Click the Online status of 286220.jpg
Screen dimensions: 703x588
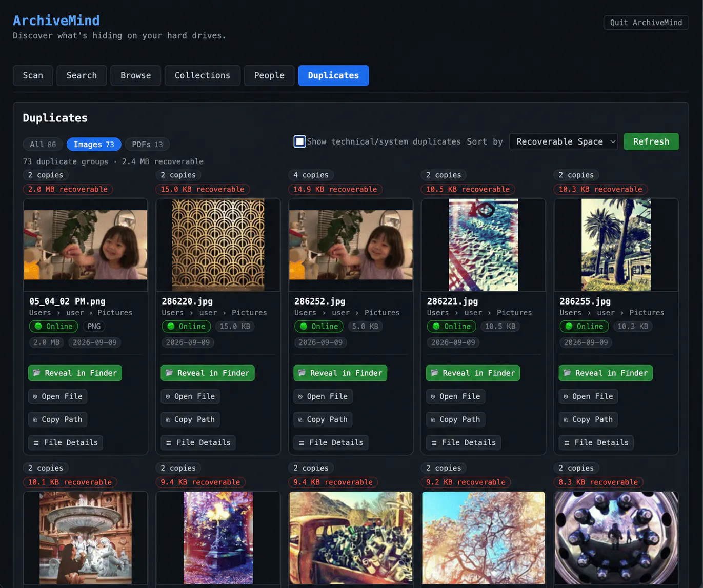coord(186,326)
